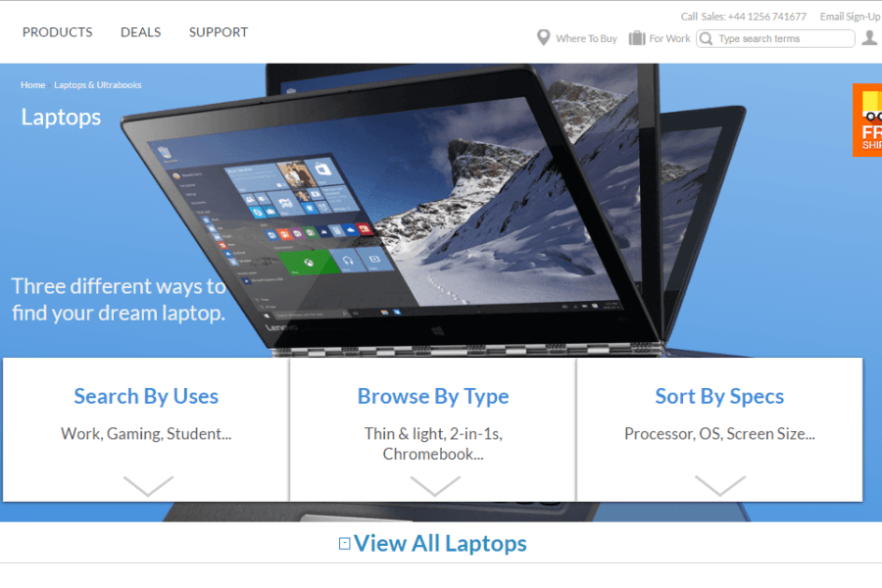The image size is (882, 588).
Task: Expand the Sort By Specs chevron
Action: [720, 486]
